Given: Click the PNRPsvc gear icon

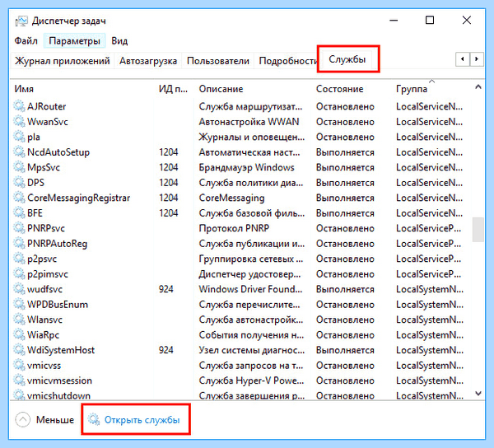Looking at the screenshot, I should [x=19, y=228].
